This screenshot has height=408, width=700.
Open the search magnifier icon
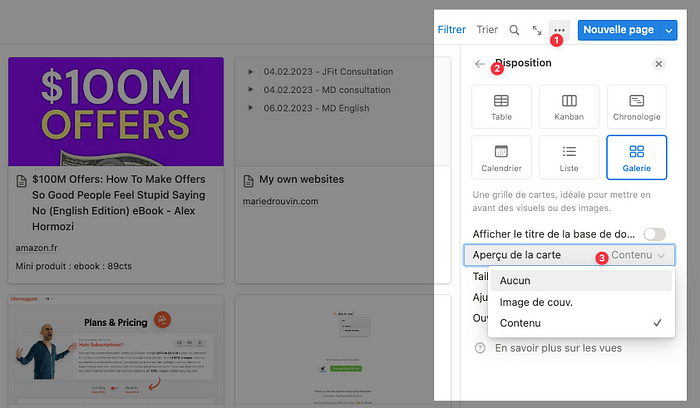point(514,30)
